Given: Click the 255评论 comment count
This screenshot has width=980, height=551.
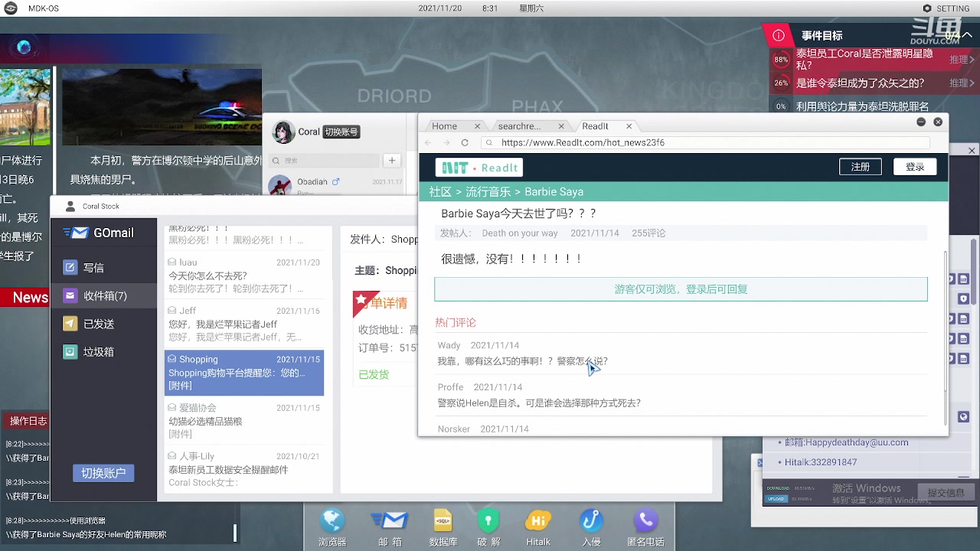Looking at the screenshot, I should coord(648,233).
